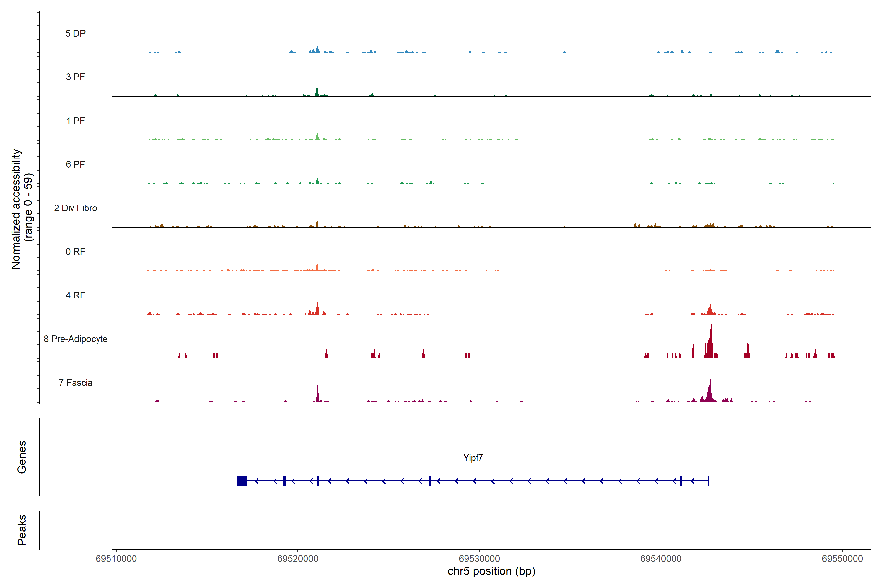882x588 pixels.
Task: Click the 69530000 axis tick label
Action: click(x=479, y=559)
